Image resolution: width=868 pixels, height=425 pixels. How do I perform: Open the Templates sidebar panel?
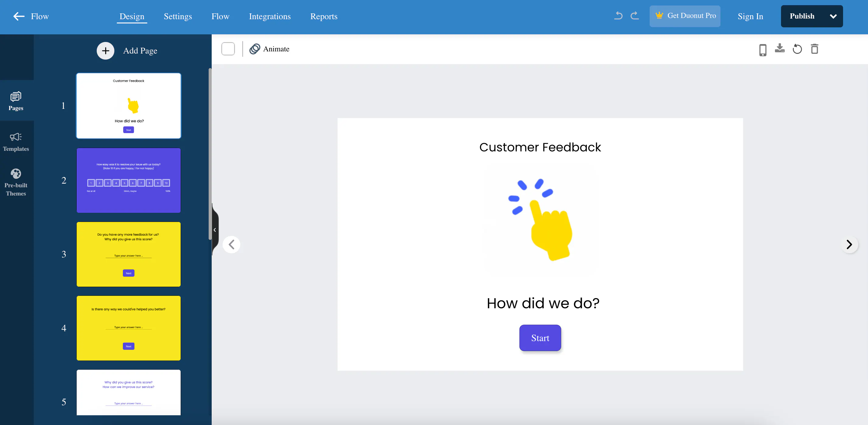pyautogui.click(x=16, y=141)
